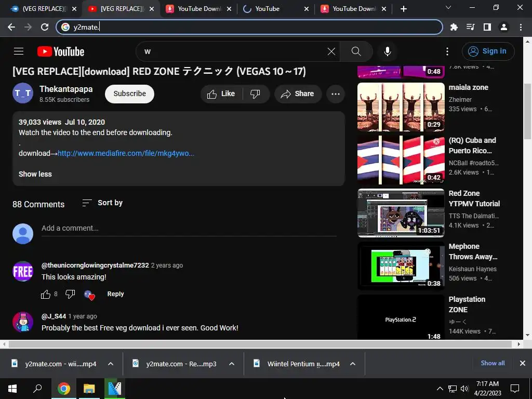Subscribe to Thekantapapa channel

coord(129,94)
